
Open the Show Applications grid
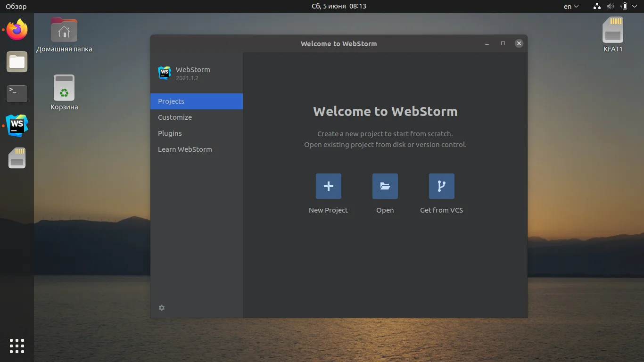coord(17,346)
